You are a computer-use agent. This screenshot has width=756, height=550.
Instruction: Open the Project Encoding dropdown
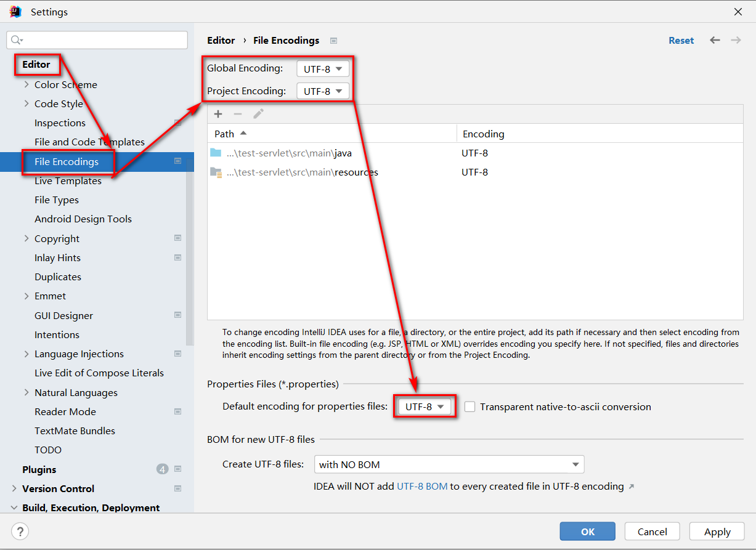coord(323,91)
